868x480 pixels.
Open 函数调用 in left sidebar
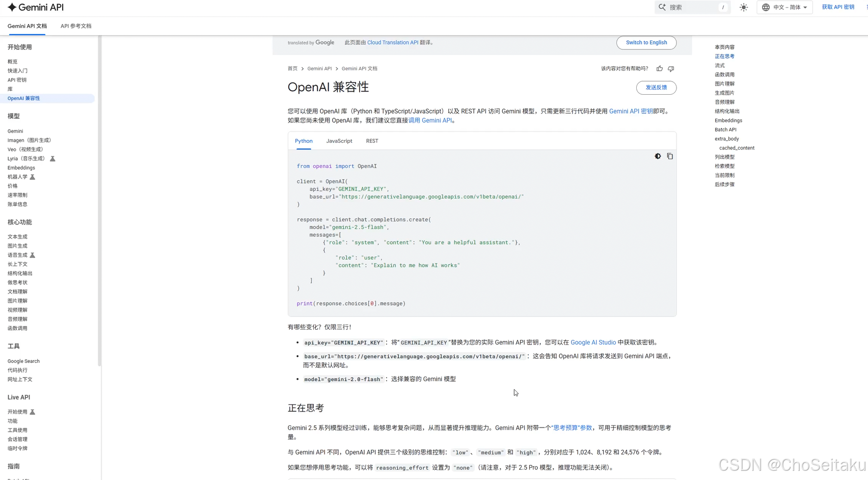[17, 329]
